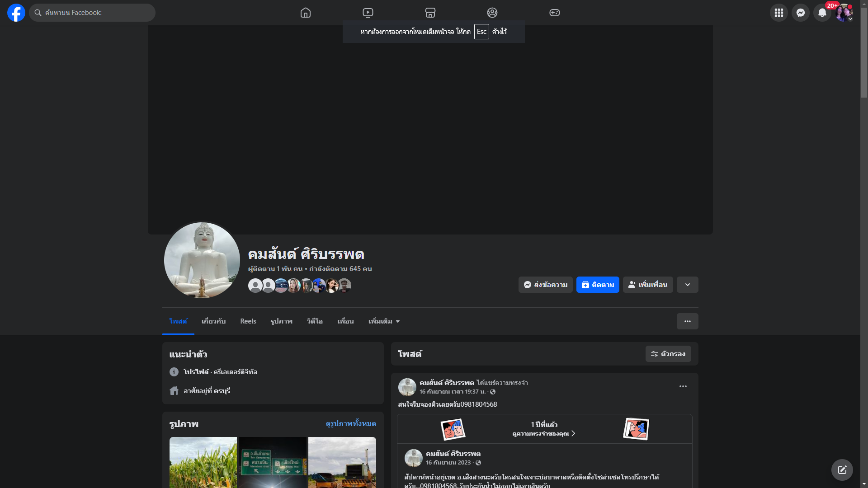Open the Gaming icon in top bar
Image resolution: width=868 pixels, height=488 pixels.
tap(555, 13)
